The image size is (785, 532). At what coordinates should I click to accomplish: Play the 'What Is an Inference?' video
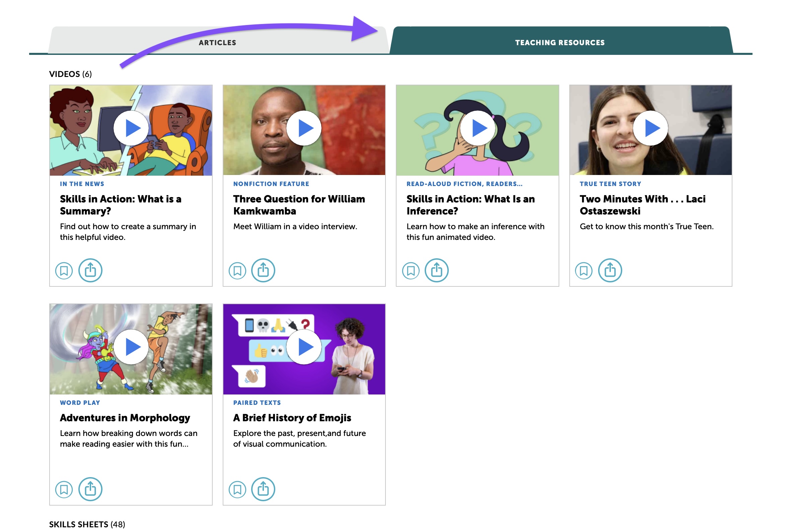[477, 128]
